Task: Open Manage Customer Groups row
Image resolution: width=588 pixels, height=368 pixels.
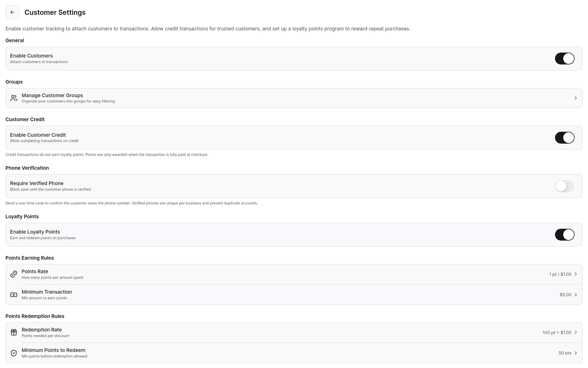Action: tap(294, 98)
